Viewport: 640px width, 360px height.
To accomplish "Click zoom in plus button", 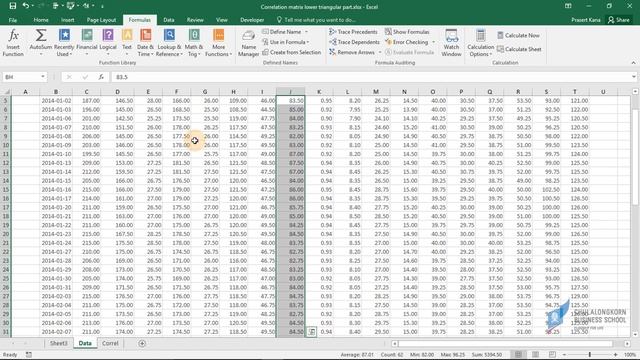I will tap(616, 354).
